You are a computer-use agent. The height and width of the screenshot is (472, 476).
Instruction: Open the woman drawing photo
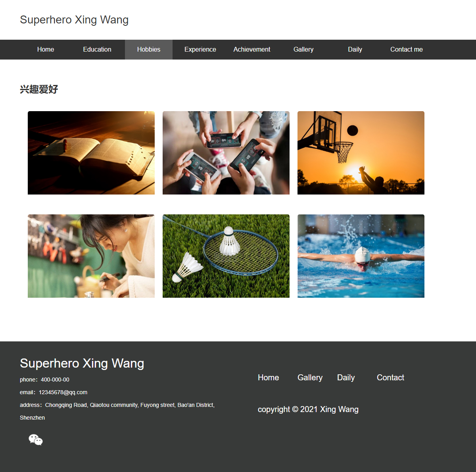tap(91, 256)
